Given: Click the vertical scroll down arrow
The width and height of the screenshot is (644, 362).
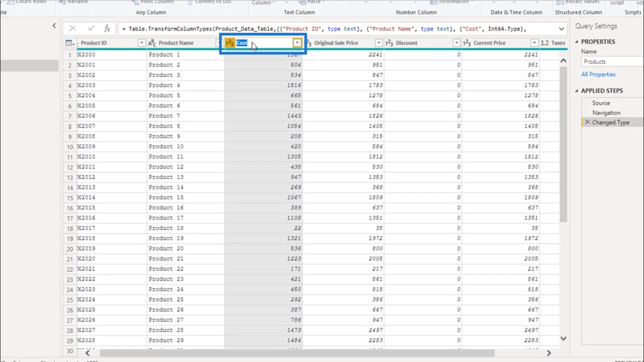Looking at the screenshot, I should coord(563,339).
